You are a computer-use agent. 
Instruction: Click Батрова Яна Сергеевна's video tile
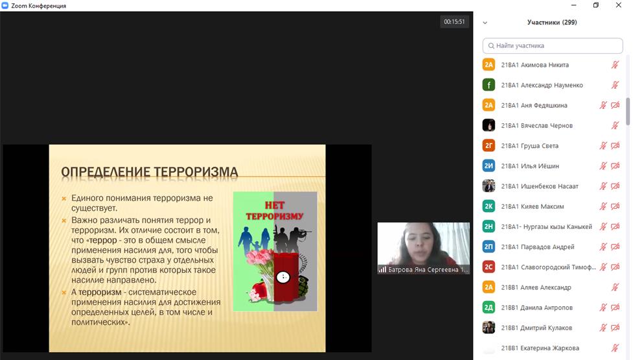(424, 248)
